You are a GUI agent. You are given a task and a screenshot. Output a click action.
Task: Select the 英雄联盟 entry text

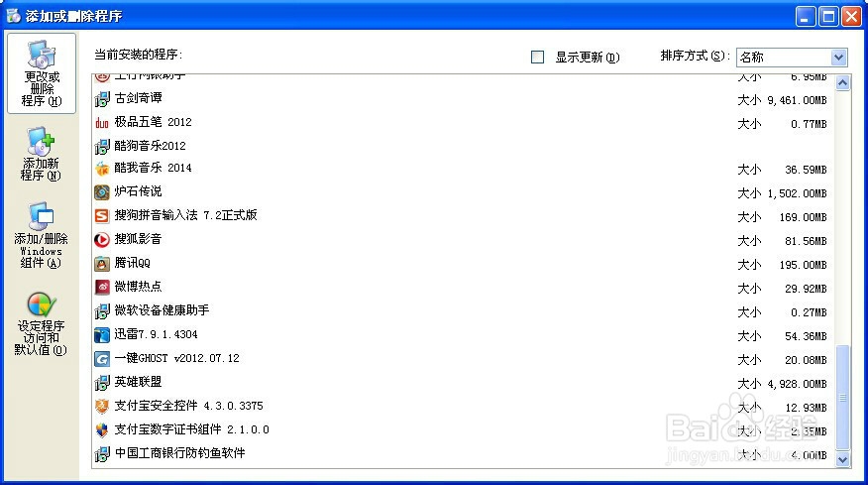[138, 382]
